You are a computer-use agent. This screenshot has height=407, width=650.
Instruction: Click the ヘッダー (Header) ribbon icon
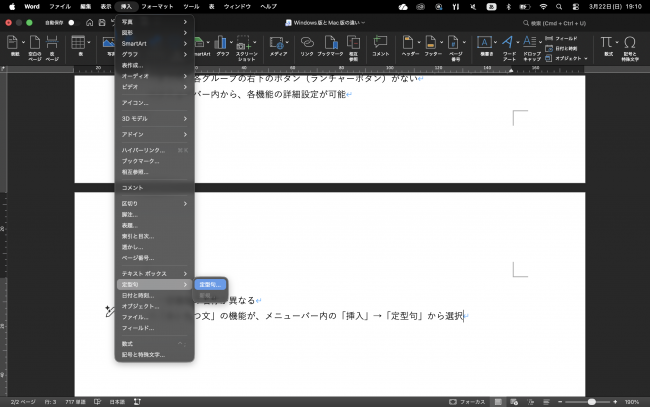coord(409,44)
